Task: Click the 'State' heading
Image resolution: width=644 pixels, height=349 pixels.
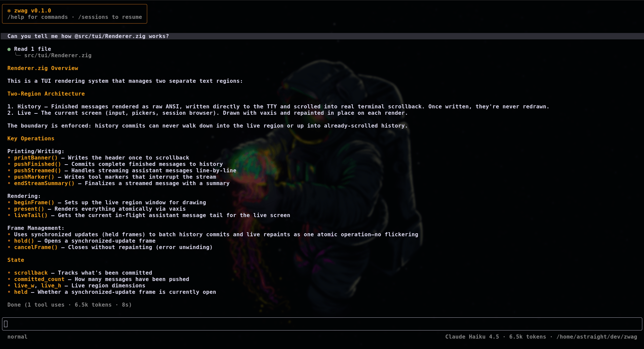Action: point(16,260)
